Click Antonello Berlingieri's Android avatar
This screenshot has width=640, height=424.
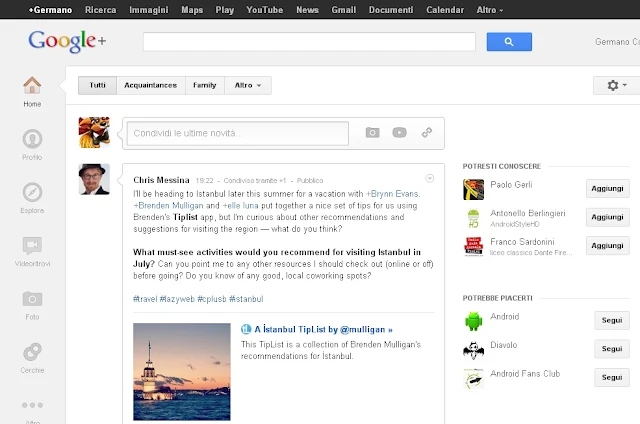(x=473, y=218)
